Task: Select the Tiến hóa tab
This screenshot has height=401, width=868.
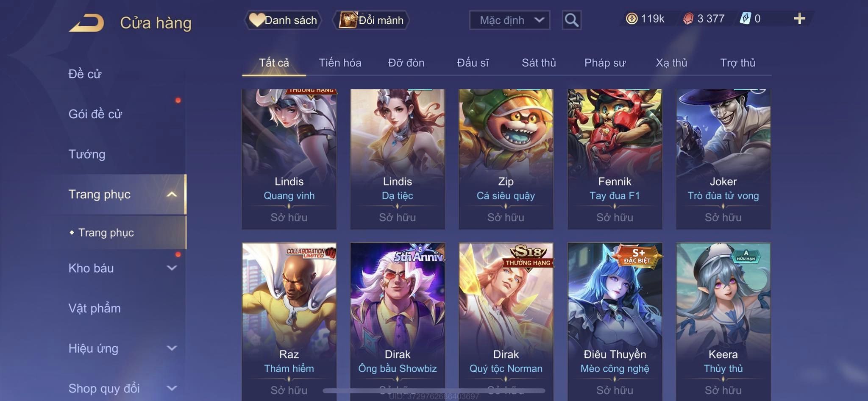Action: (x=340, y=63)
